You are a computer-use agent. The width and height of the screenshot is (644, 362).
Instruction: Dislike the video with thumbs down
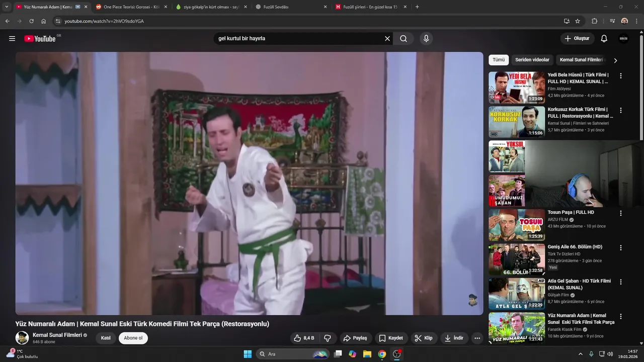(328, 338)
